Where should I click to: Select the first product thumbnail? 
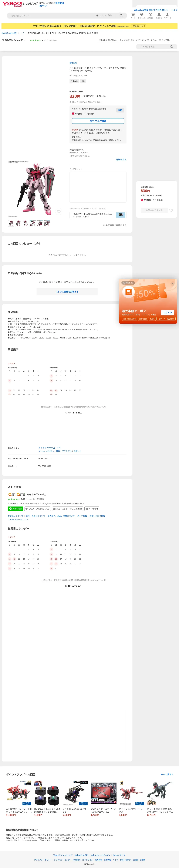[x=11, y=223]
